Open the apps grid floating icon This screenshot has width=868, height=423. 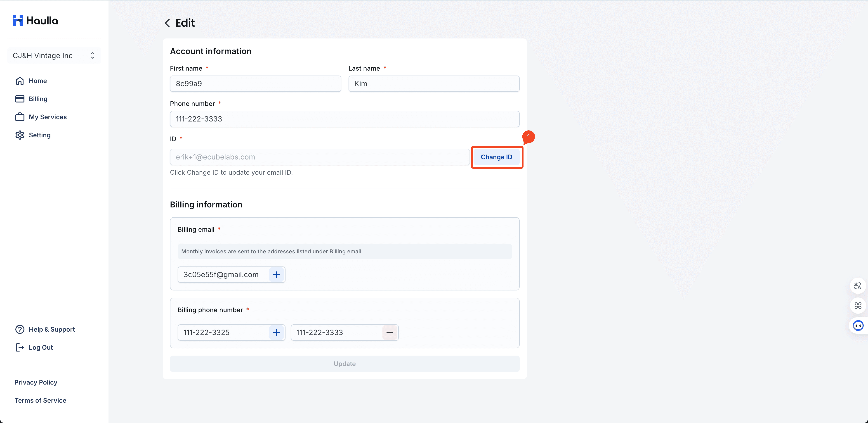click(858, 306)
